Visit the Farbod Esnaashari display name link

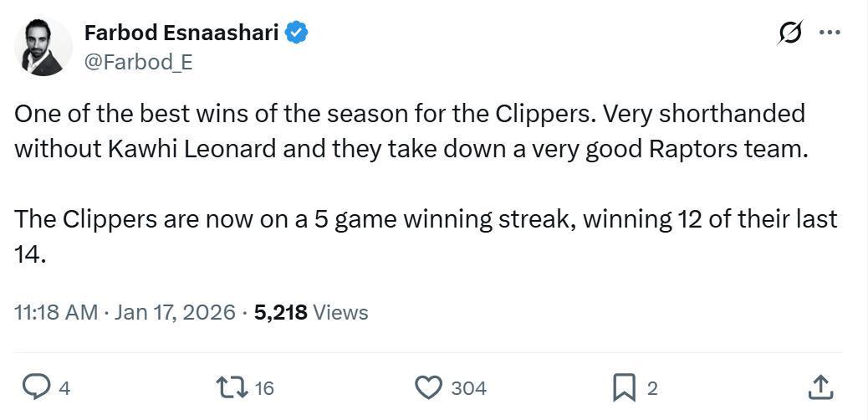[x=181, y=33]
